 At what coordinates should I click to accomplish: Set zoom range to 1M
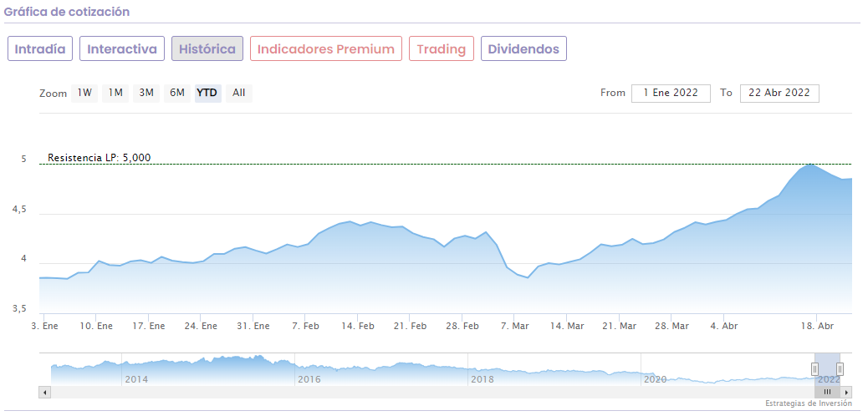click(115, 93)
